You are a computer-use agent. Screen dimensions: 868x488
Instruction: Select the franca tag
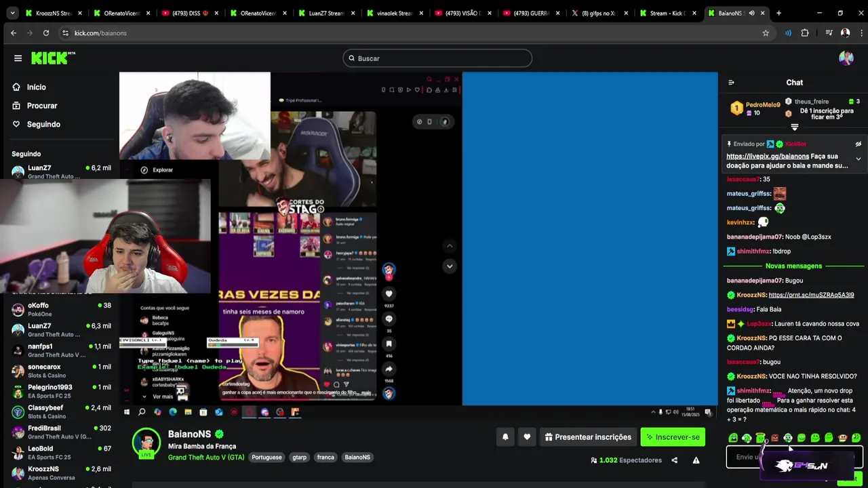(325, 457)
